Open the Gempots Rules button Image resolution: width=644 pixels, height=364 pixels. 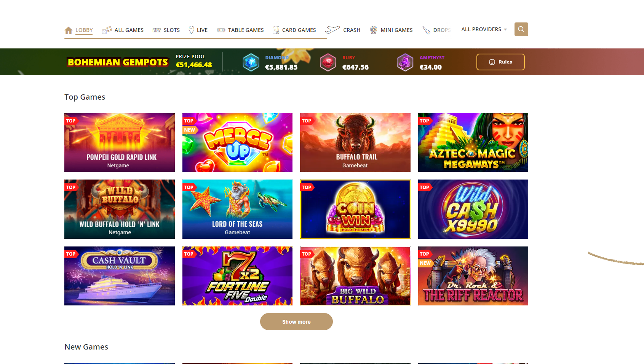tap(500, 62)
